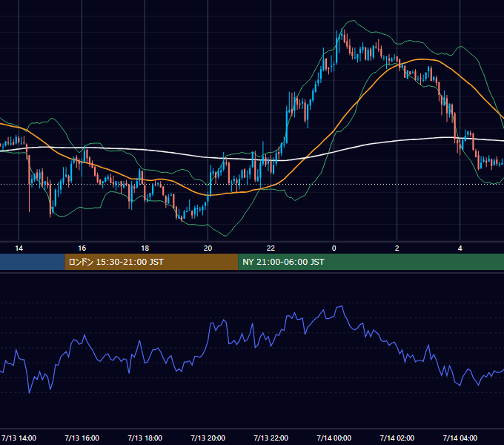Click the 16 hour axis label
This screenshot has width=504, height=445.
click(82, 248)
